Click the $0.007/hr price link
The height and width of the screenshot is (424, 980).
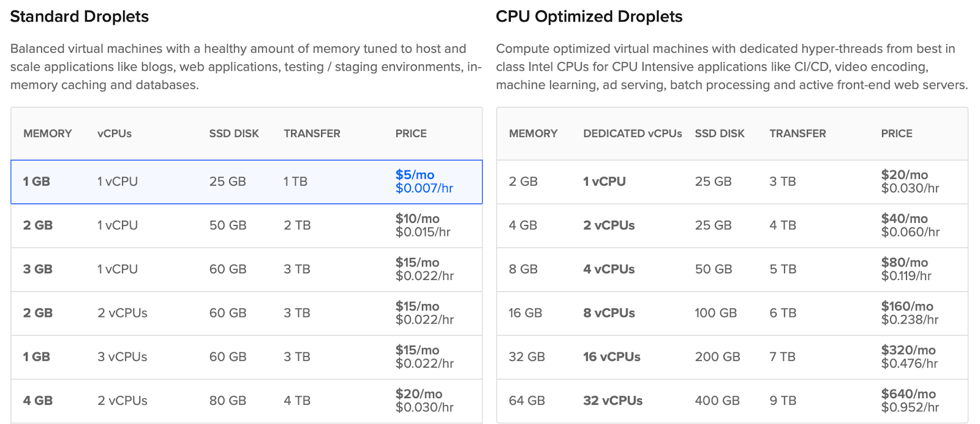tap(423, 189)
